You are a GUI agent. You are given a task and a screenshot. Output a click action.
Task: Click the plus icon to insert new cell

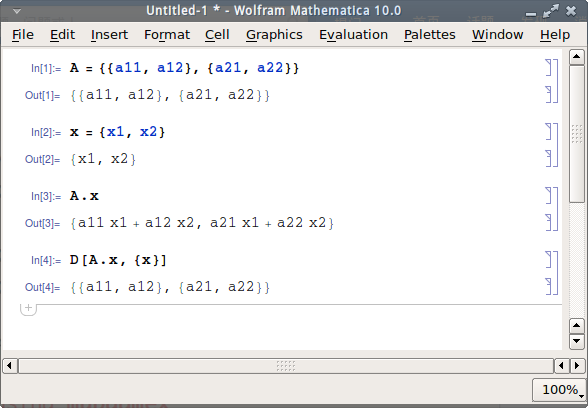coord(28,309)
